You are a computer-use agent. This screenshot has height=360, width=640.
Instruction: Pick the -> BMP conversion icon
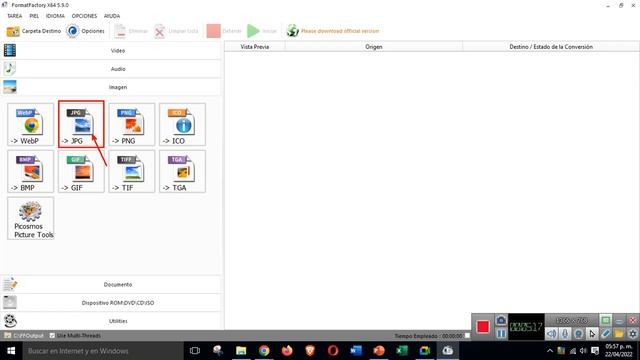[x=31, y=171]
